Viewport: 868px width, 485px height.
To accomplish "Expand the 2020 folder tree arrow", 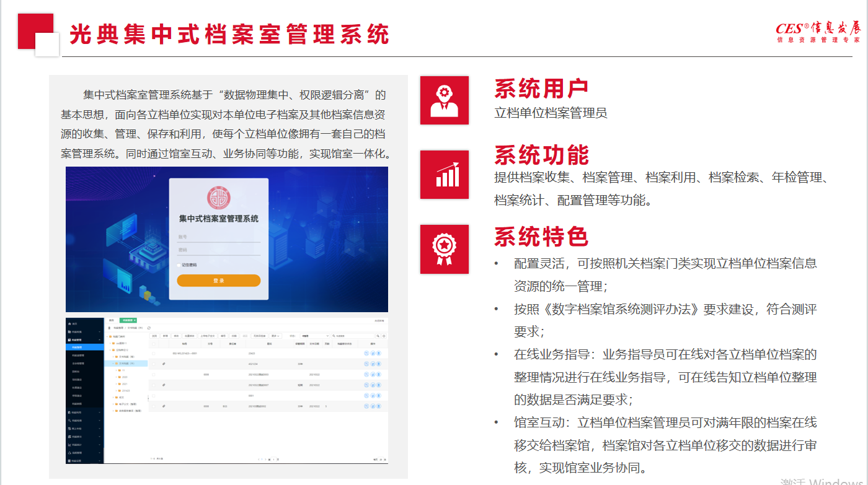I will pyautogui.click(x=117, y=377).
